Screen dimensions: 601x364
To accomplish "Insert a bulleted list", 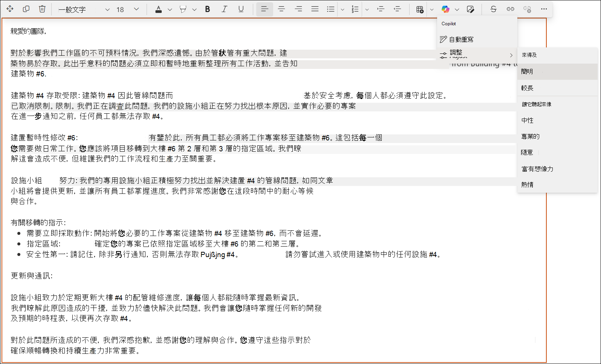I will tap(331, 9).
